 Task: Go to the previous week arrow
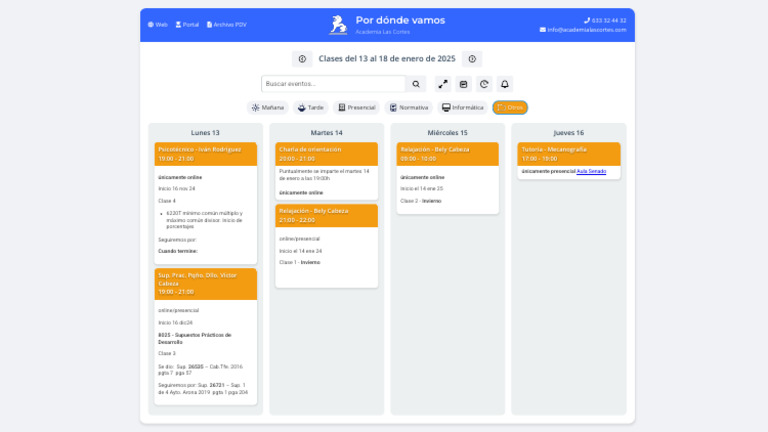302,59
